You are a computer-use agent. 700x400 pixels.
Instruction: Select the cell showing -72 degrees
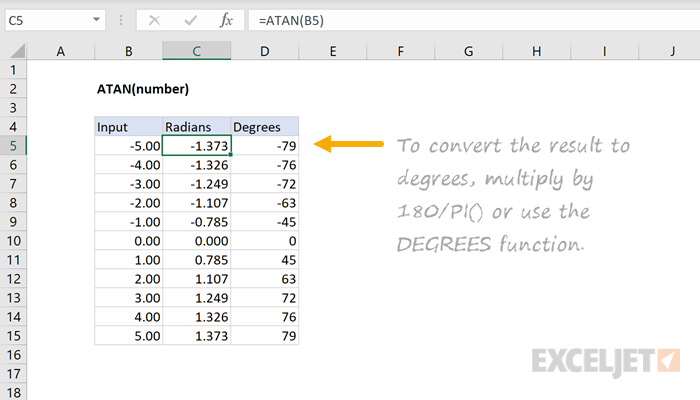pos(265,183)
